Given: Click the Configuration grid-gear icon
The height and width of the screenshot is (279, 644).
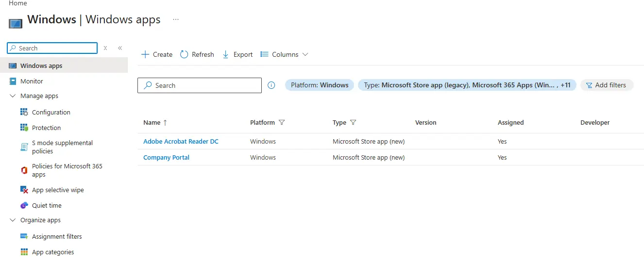Looking at the screenshot, I should point(24,112).
